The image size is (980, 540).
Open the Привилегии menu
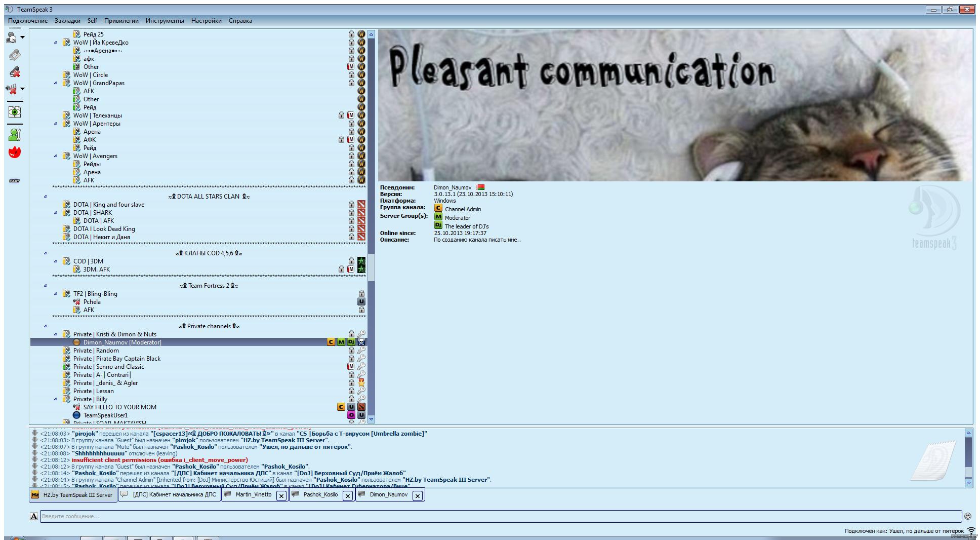[121, 21]
